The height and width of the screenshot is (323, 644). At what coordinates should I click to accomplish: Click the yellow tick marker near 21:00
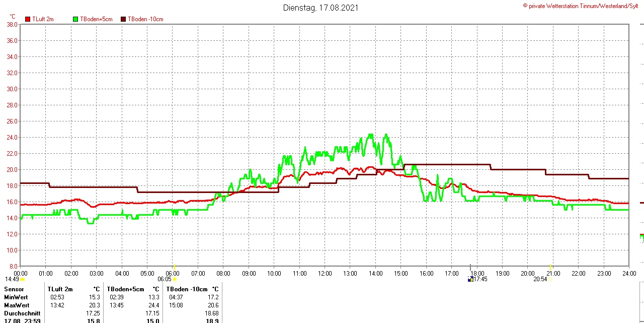click(551, 266)
